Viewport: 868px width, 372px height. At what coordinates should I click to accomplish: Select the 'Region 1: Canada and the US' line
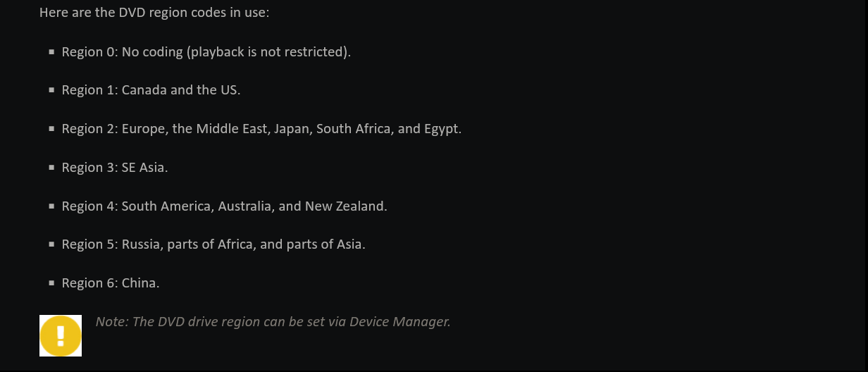click(x=151, y=90)
